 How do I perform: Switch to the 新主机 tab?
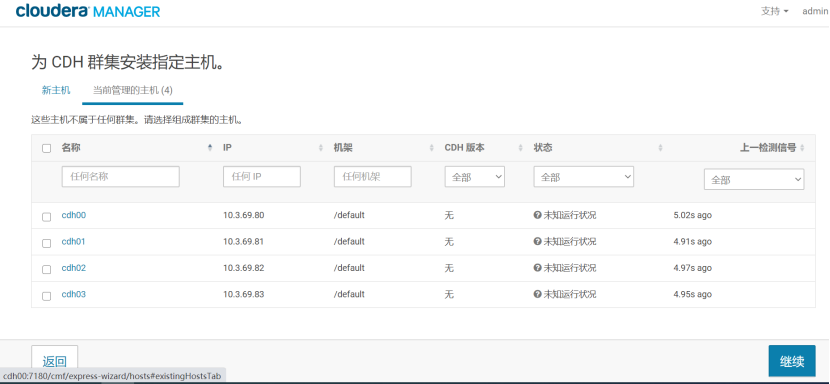point(56,90)
